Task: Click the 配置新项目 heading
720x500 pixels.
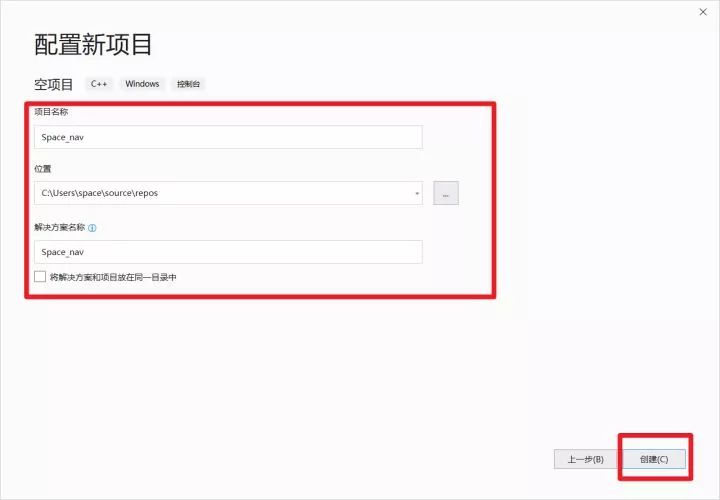Action: point(93,45)
